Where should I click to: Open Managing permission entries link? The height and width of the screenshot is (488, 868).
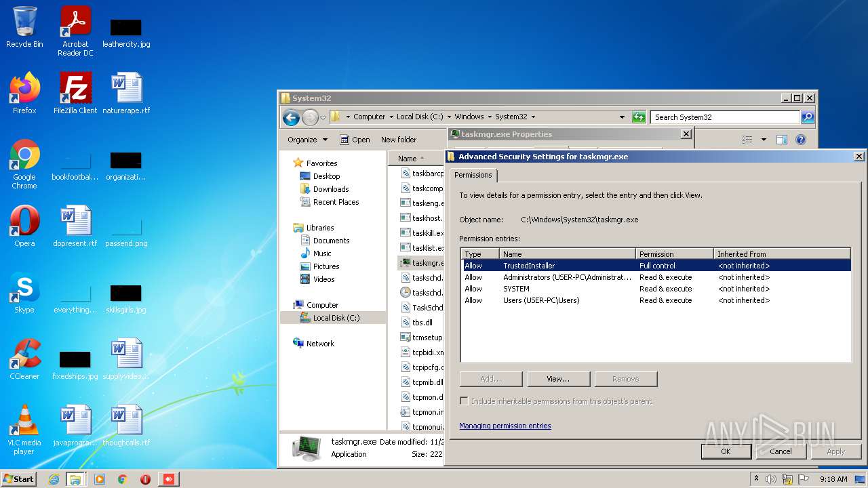pos(505,426)
